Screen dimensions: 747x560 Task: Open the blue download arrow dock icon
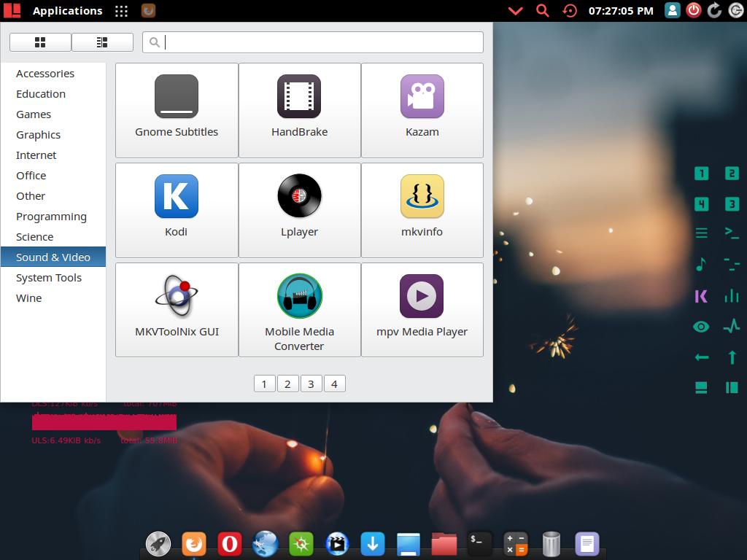373,544
